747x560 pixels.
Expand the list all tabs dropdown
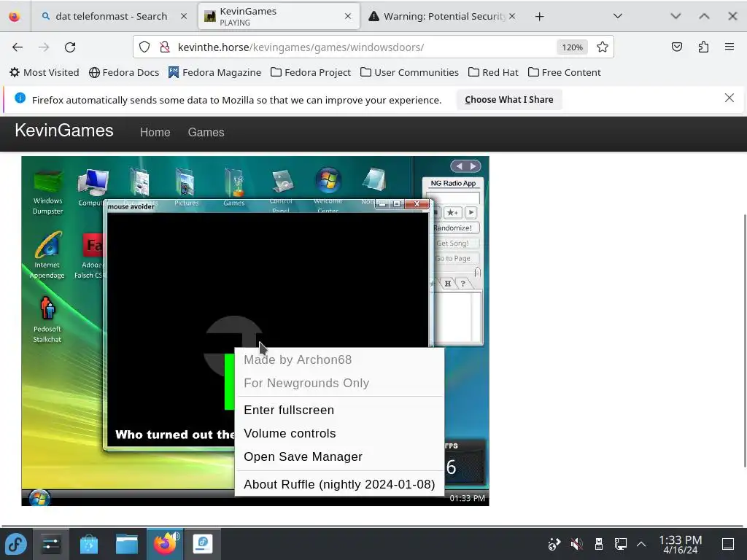click(x=618, y=16)
